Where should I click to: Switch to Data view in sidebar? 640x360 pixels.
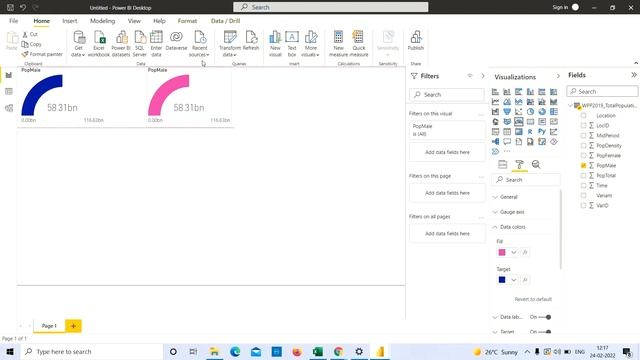pos(9,91)
